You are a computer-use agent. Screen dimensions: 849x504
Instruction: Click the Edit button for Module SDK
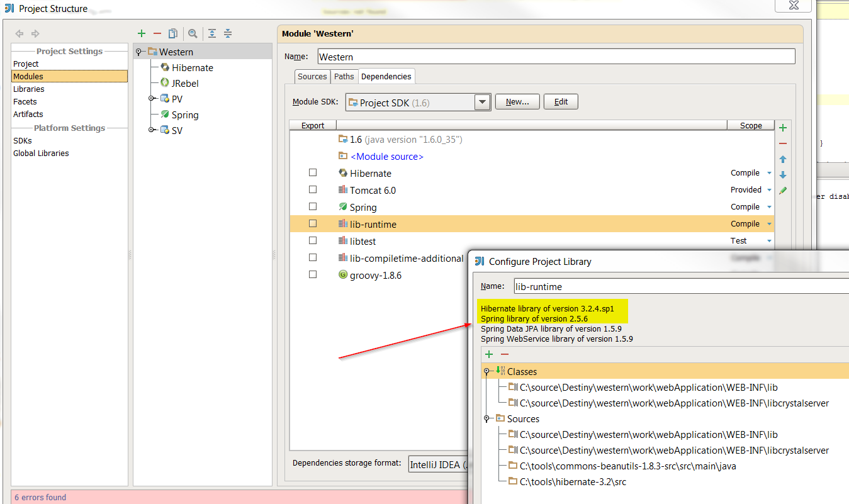click(561, 102)
